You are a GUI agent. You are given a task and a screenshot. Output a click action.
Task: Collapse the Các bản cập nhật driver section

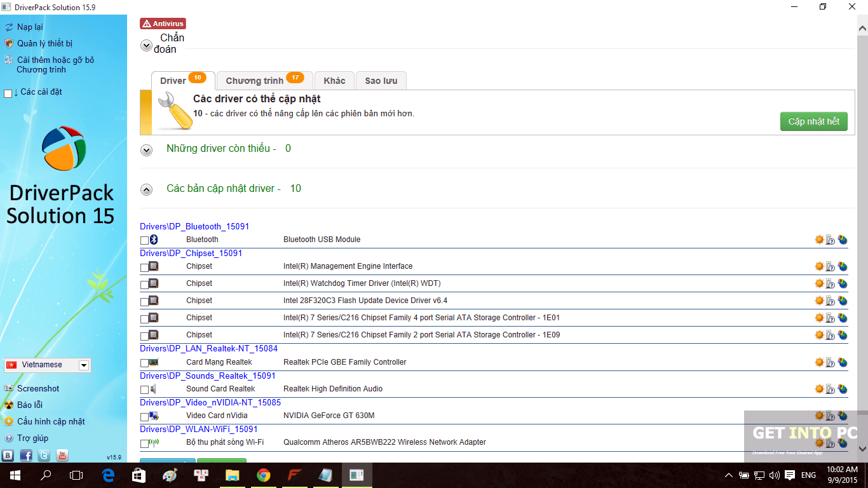[146, 189]
